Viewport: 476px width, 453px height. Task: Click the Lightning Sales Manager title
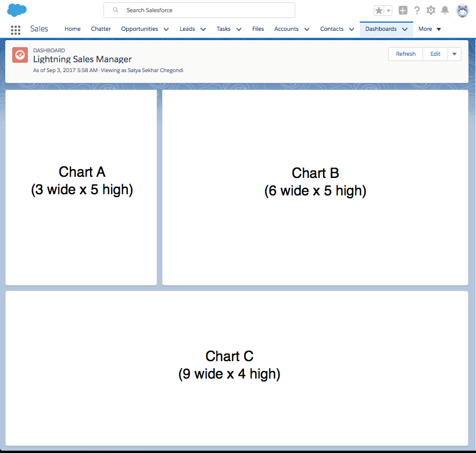click(83, 59)
